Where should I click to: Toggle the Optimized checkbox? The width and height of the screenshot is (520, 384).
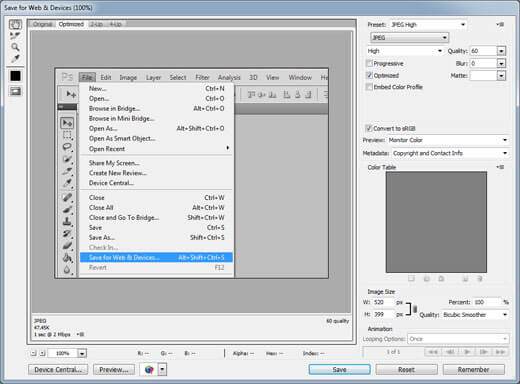point(369,75)
